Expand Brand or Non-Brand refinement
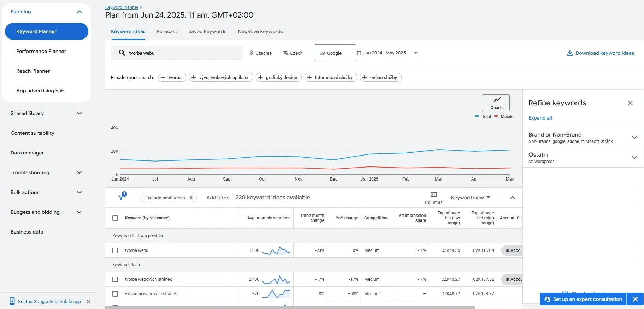The width and height of the screenshot is (644, 309). tap(634, 137)
